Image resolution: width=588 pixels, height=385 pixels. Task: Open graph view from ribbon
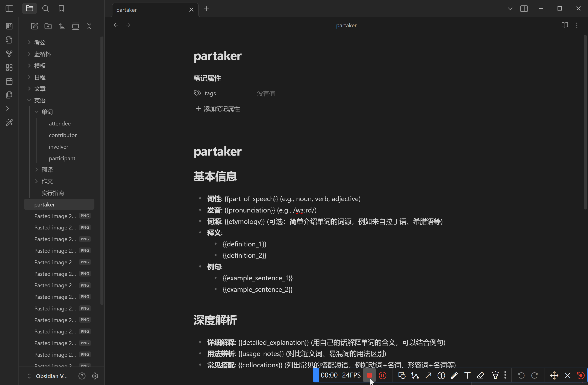coord(9,54)
